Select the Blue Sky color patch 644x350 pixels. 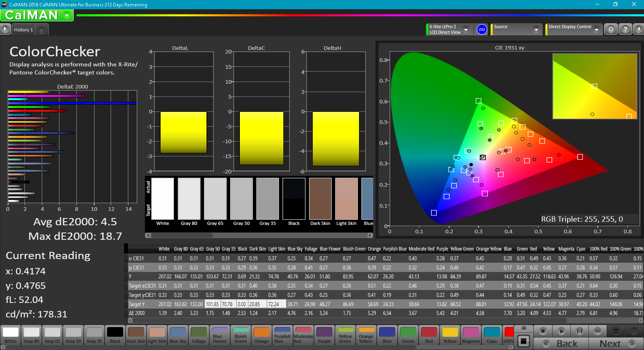tap(178, 335)
